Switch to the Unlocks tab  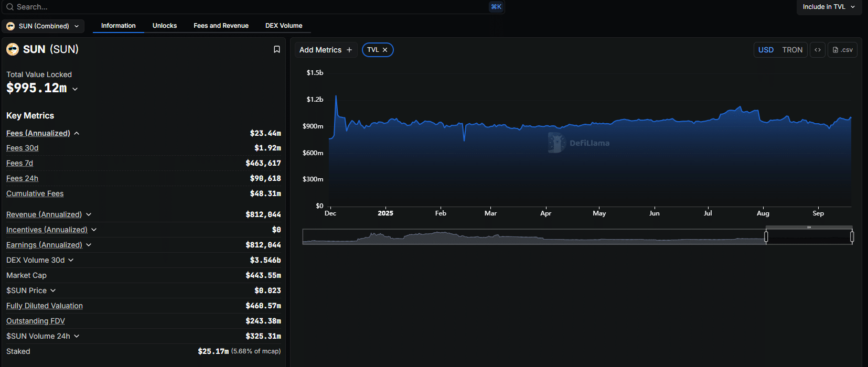pyautogui.click(x=165, y=26)
